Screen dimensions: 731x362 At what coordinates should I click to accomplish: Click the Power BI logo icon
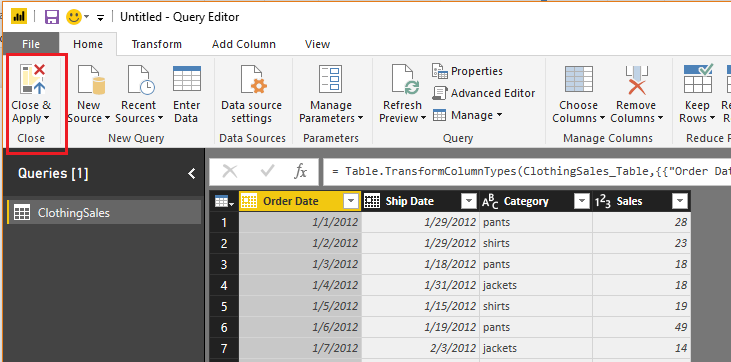click(19, 17)
